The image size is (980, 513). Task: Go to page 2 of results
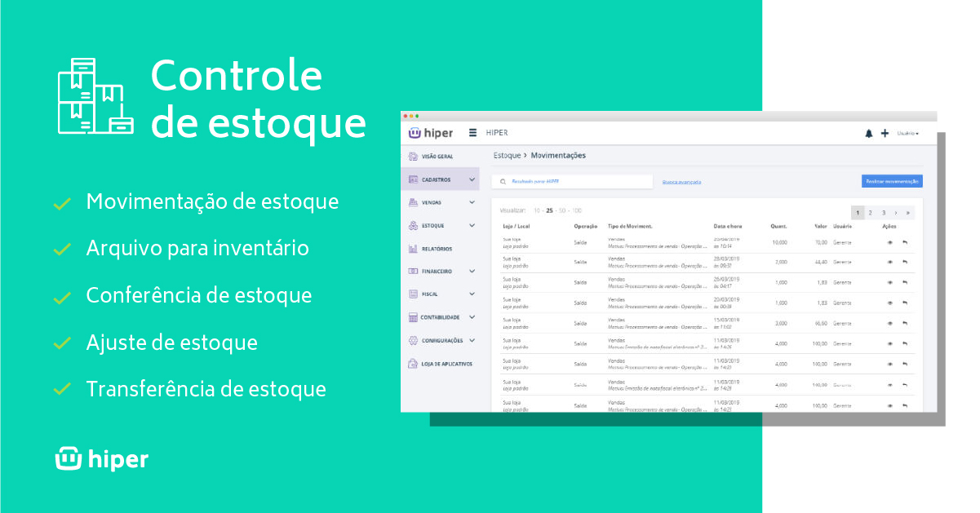pos(870,213)
